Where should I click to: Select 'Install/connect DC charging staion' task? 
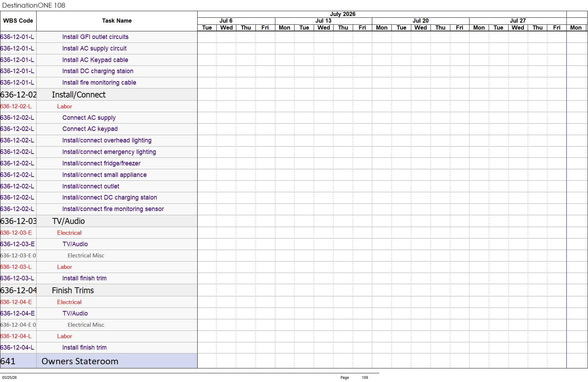109,197
